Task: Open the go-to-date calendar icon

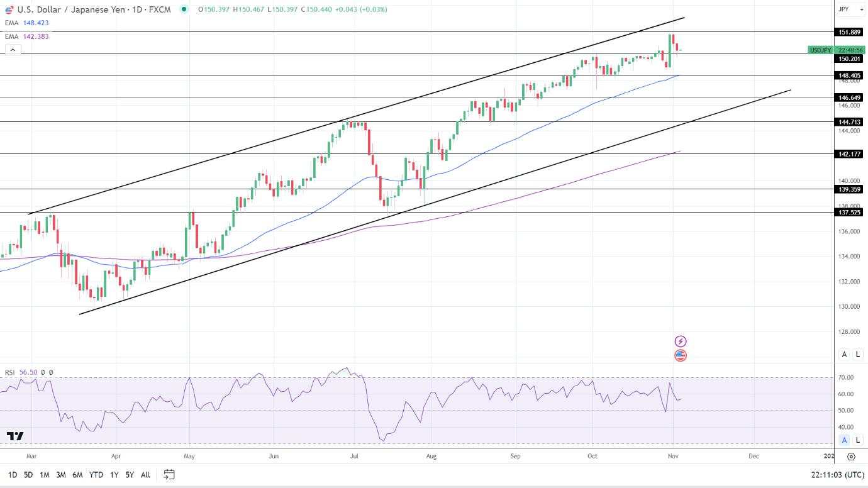Action: coord(169,474)
